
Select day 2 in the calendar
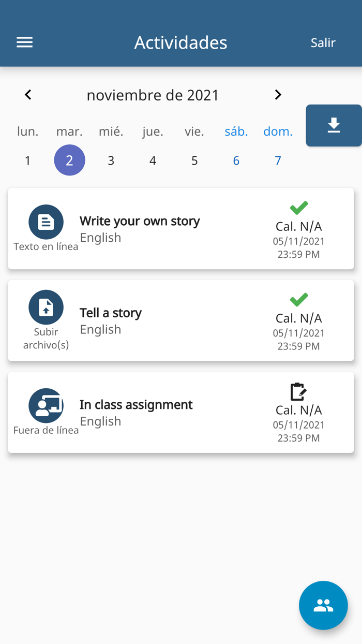[x=69, y=160]
